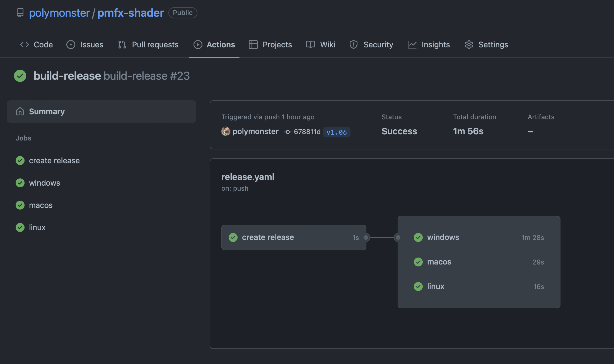
Task: Click the build-release workflow title
Action: tap(67, 76)
